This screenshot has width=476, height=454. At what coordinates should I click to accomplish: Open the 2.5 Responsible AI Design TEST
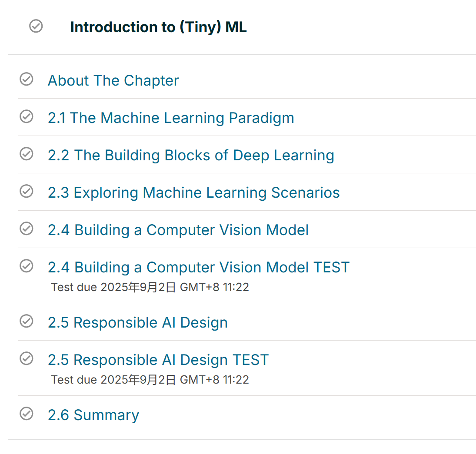click(x=158, y=360)
